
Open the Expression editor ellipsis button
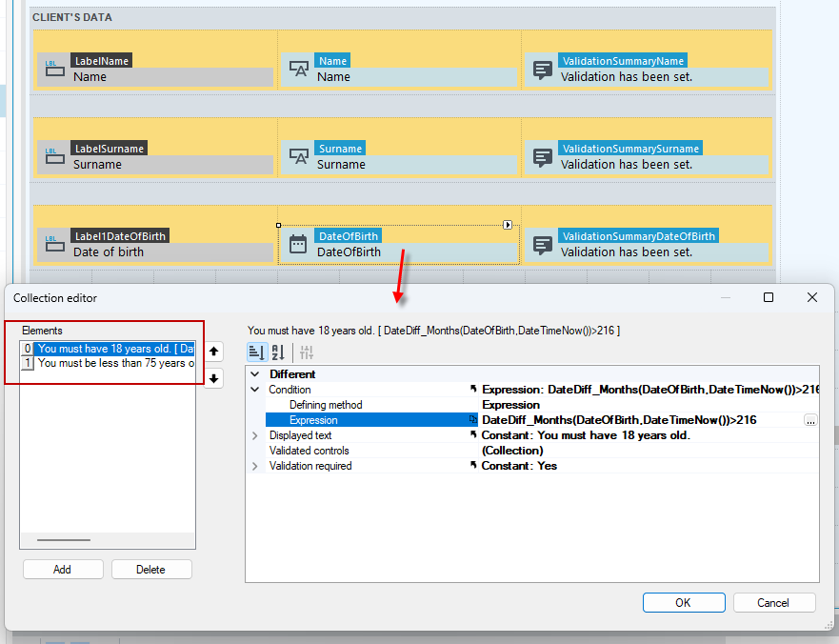(810, 420)
